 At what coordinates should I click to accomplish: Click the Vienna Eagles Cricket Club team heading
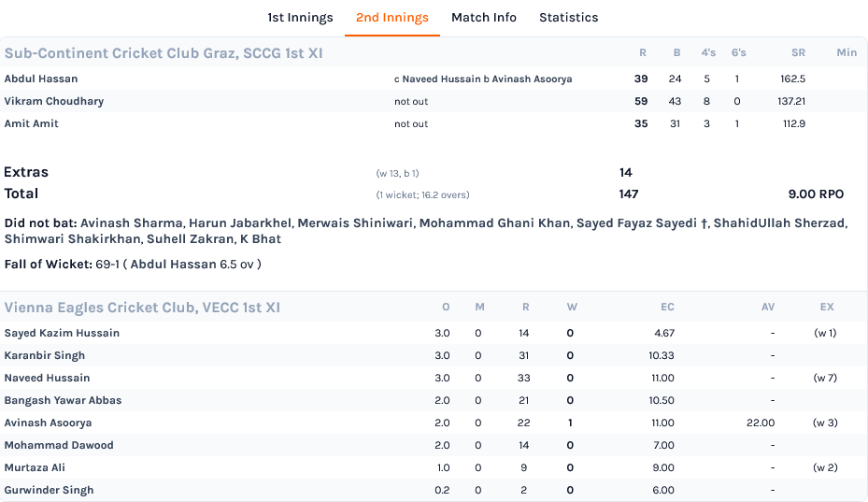142,308
